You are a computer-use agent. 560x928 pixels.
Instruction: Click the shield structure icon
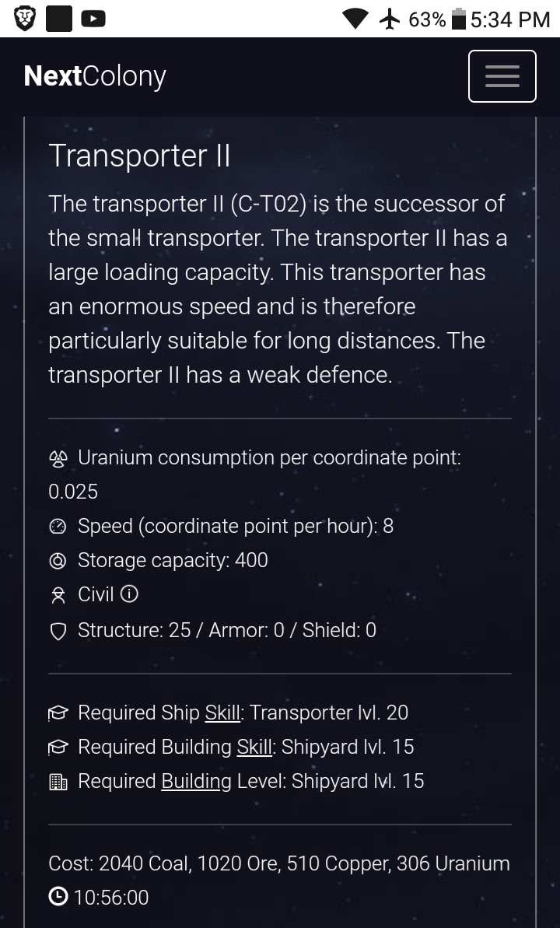(x=58, y=631)
